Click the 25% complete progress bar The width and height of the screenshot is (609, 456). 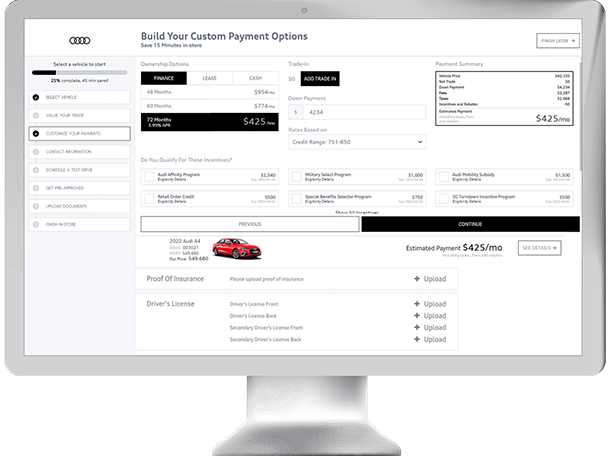point(79,73)
